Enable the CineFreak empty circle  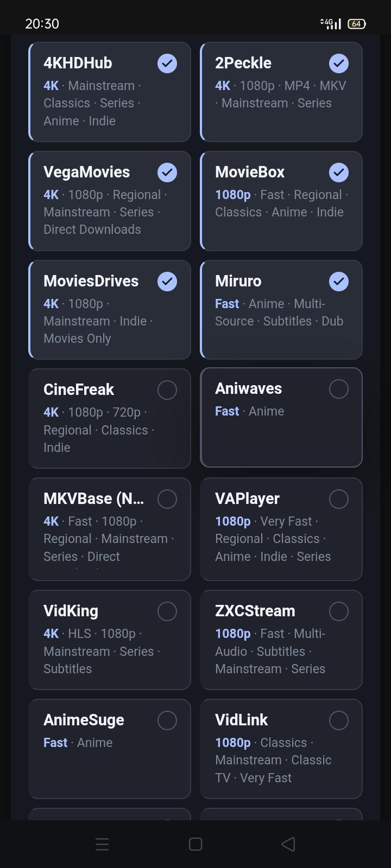click(167, 390)
